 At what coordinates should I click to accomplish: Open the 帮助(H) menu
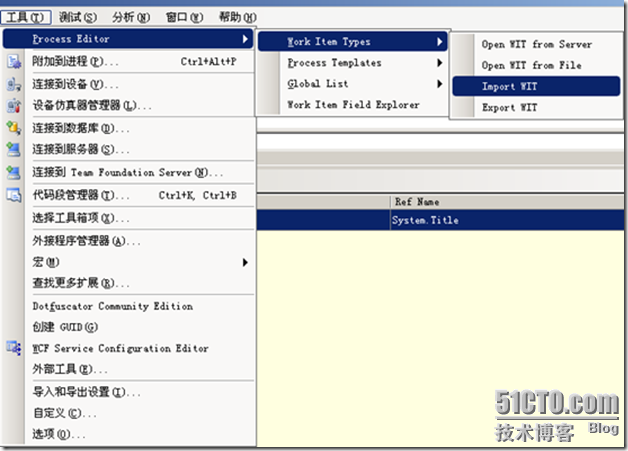[x=238, y=17]
